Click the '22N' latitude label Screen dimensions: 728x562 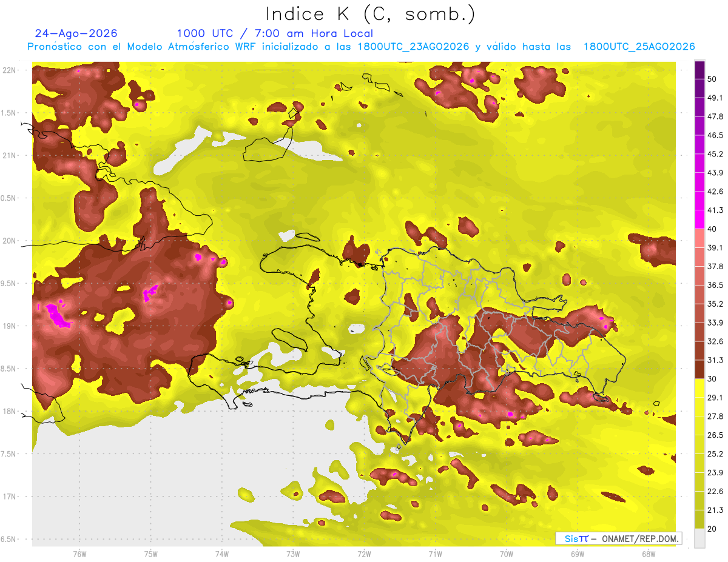pyautogui.click(x=10, y=70)
